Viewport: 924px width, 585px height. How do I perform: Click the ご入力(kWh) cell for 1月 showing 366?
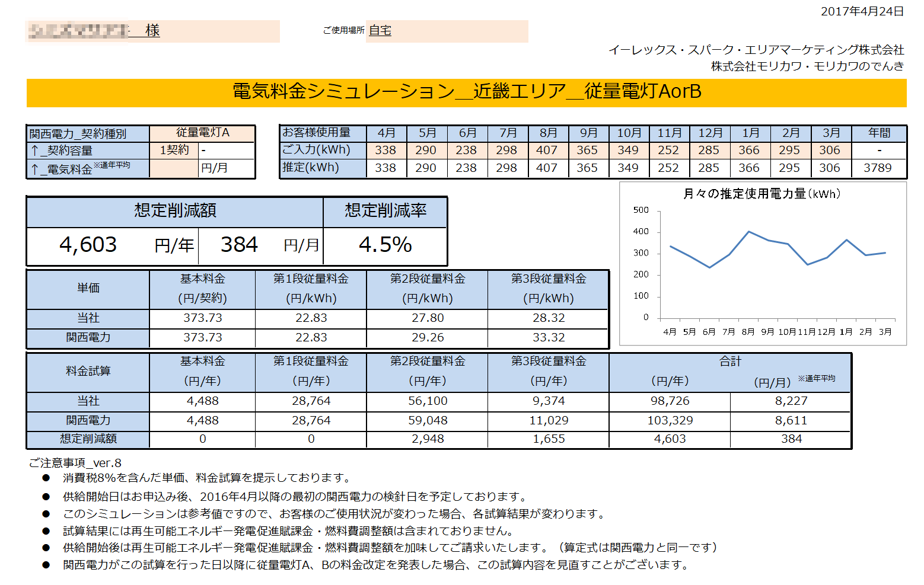click(x=749, y=151)
